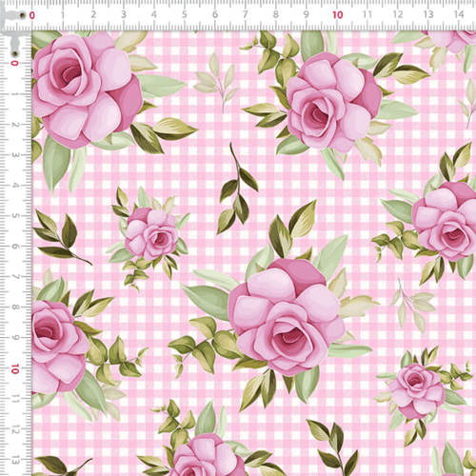
Task: Click the number 4 on the top ruler
Action: coord(154,14)
